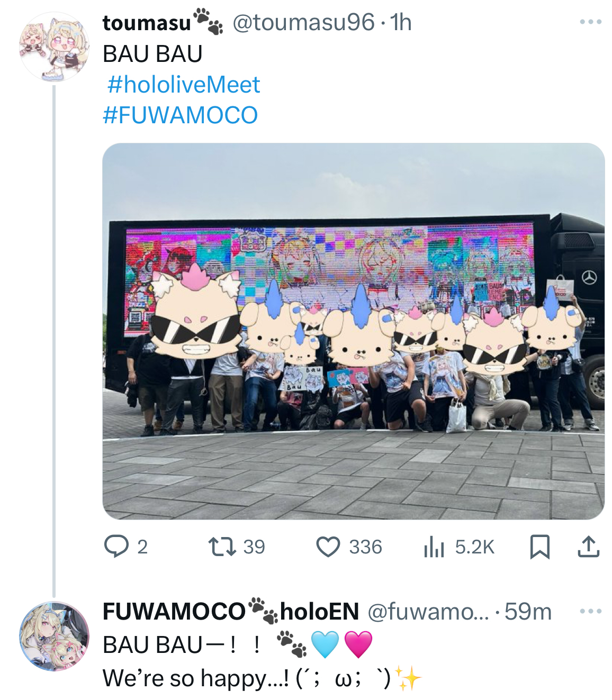Open the 59m timestamp on FUWAMOCO's reply
Image resolution: width=612 pixels, height=700 pixels.
click(528, 612)
